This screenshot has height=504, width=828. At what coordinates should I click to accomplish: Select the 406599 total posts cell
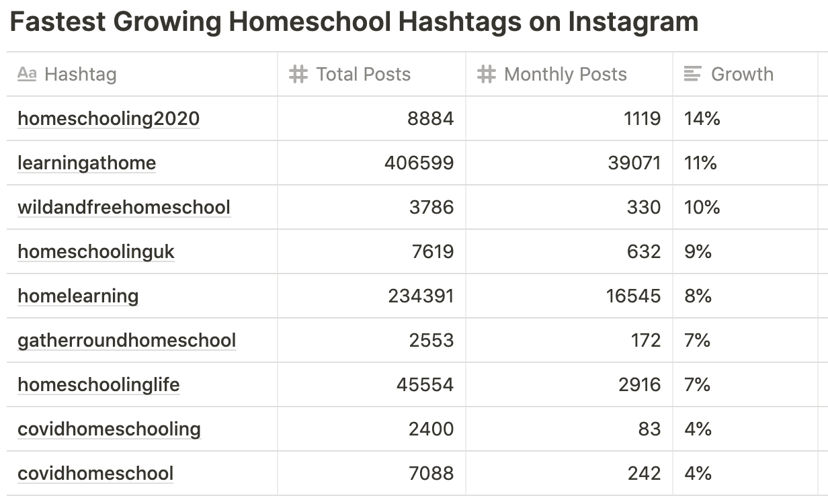372,163
